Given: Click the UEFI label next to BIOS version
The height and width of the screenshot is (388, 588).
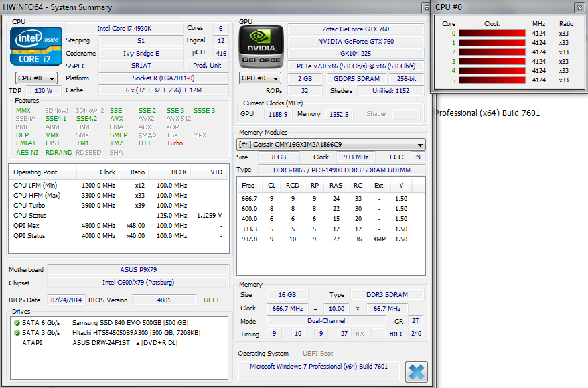Looking at the screenshot, I should [x=211, y=300].
